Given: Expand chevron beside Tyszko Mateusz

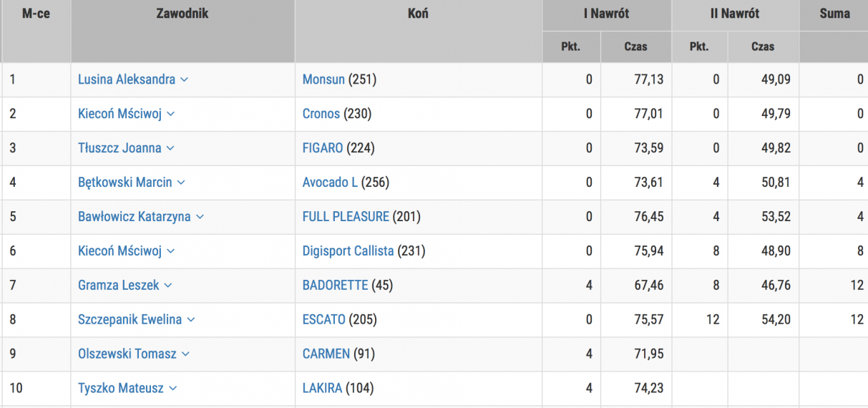Looking at the screenshot, I should coord(172,389).
